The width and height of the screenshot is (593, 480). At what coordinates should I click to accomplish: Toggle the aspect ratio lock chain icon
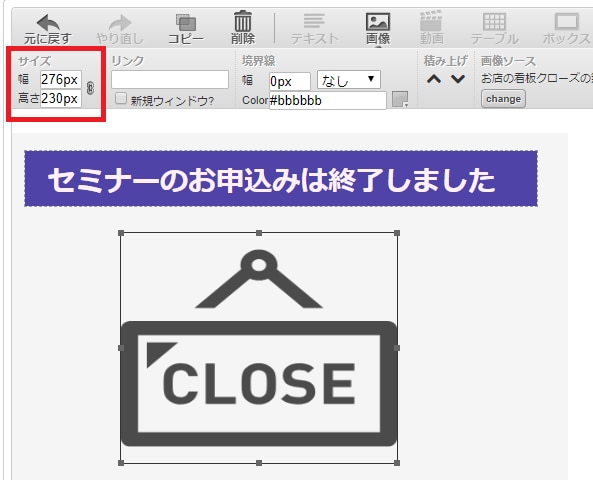click(x=90, y=88)
